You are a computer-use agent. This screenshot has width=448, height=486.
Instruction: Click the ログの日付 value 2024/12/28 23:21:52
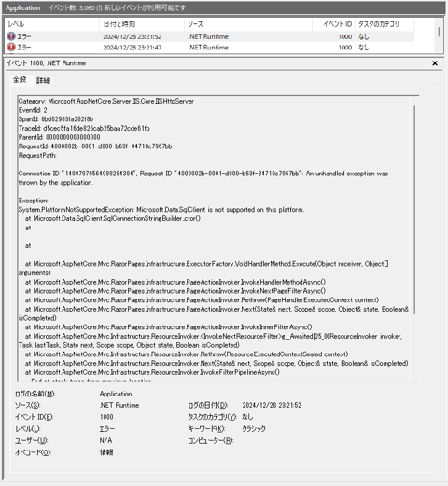[x=272, y=405]
